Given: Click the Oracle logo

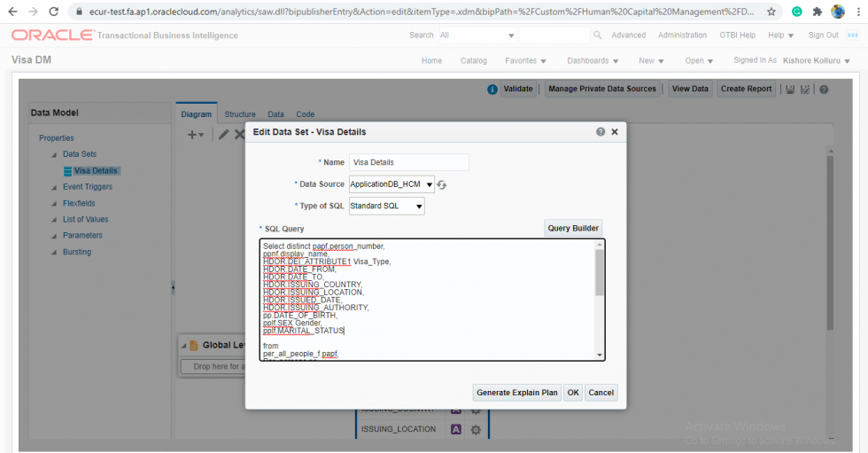Looking at the screenshot, I should click(53, 35).
